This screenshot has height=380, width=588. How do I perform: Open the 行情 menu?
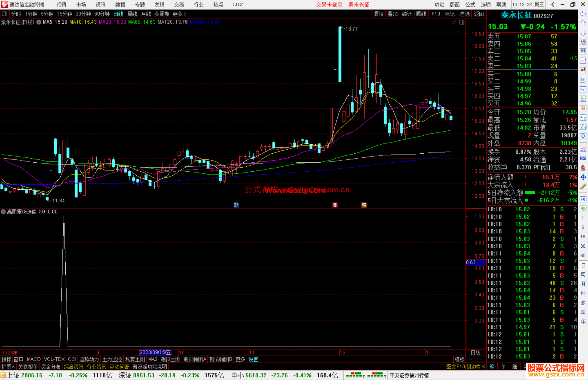coord(61,4)
